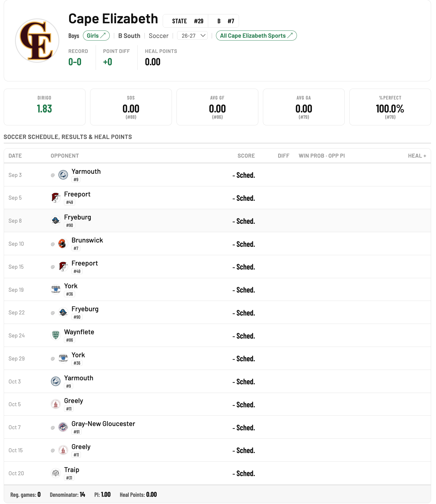Open All Cape Elizabeth Sports link
Image resolution: width=436 pixels, height=504 pixels.
click(256, 36)
